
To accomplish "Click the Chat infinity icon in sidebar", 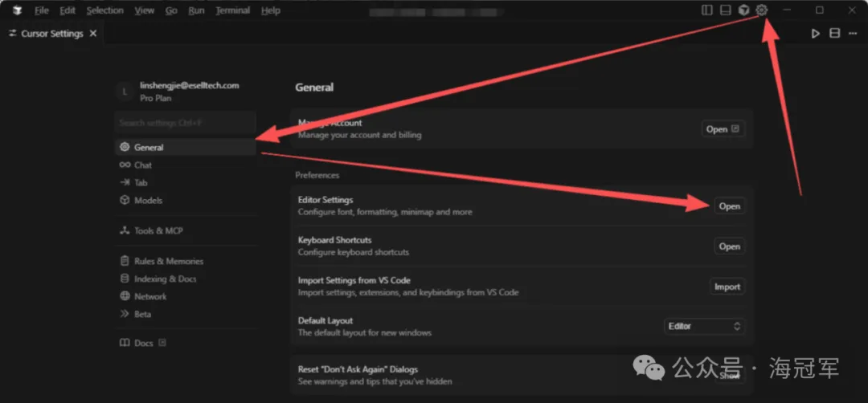I will point(125,165).
